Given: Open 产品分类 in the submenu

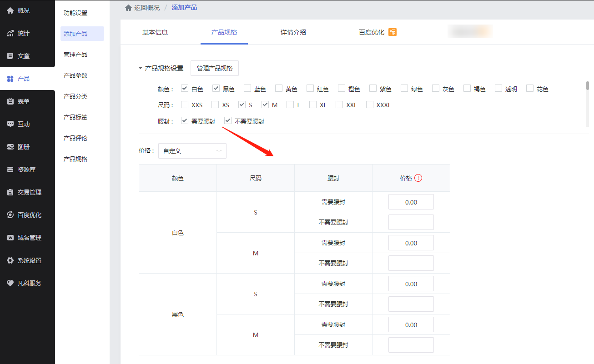Looking at the screenshot, I should [76, 96].
